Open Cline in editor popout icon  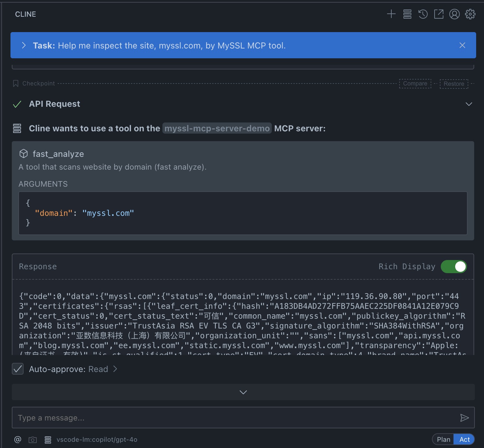pos(439,14)
